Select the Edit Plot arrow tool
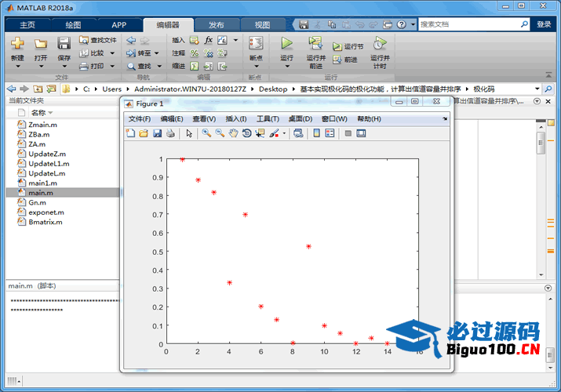 189,133
